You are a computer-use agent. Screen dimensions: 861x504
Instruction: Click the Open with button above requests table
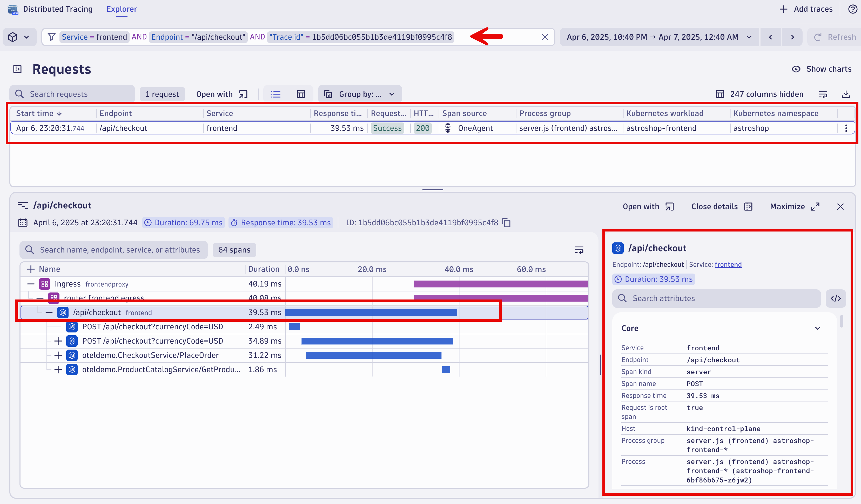coord(222,94)
